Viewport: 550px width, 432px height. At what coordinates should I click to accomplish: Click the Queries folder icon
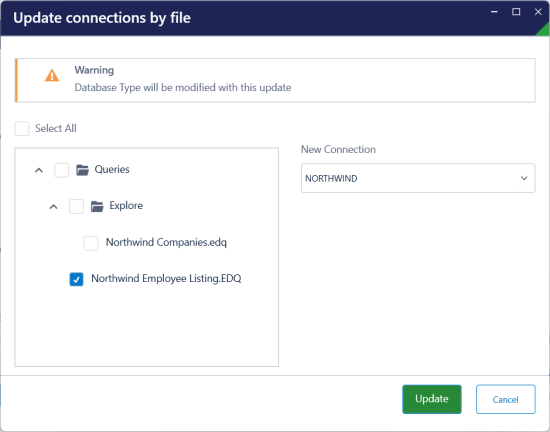(x=82, y=170)
